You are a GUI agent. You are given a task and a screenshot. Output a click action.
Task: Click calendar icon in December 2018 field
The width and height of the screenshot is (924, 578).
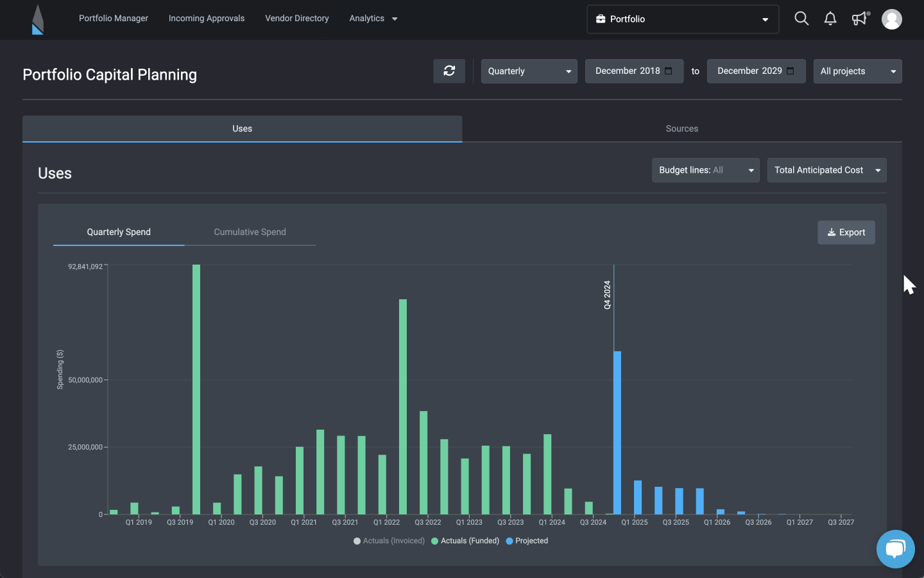(x=669, y=71)
